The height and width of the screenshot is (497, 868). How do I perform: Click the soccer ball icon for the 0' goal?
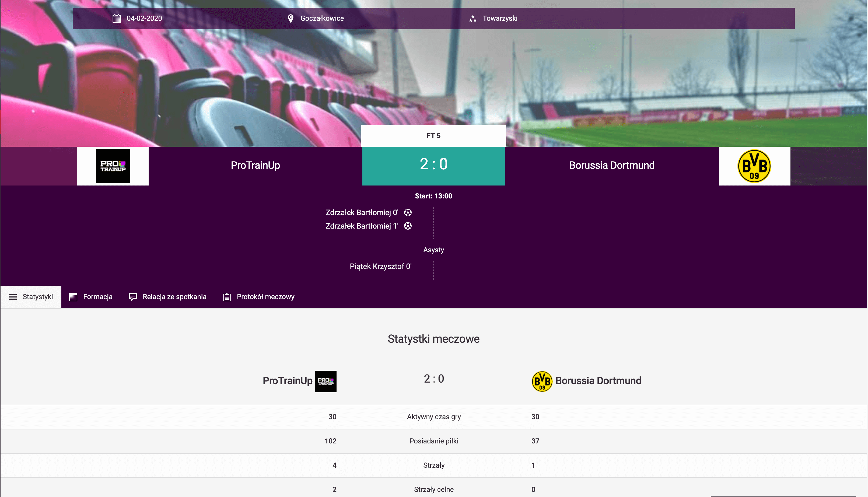pos(408,213)
